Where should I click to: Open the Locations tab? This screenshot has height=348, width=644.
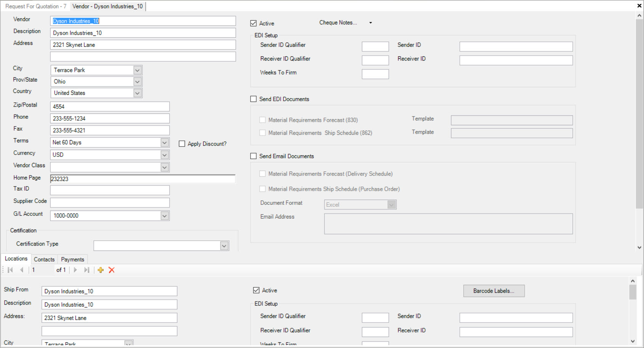click(x=16, y=259)
